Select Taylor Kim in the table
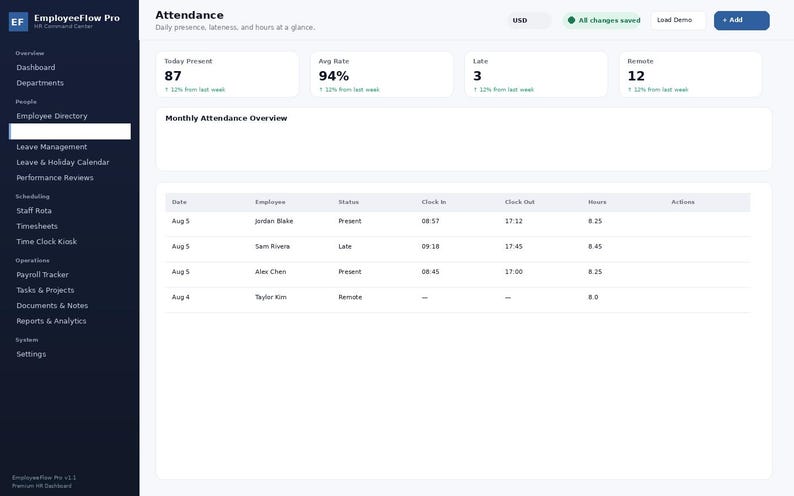794x496 pixels. pos(270,297)
